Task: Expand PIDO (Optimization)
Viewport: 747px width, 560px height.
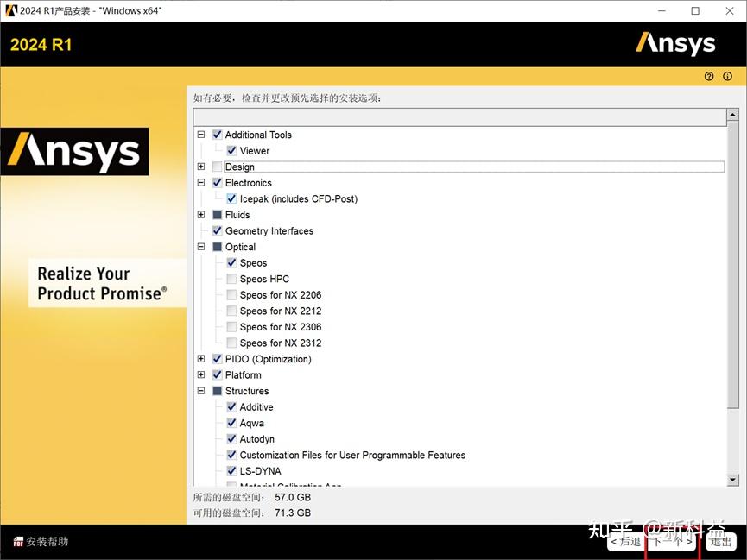Action: (x=202, y=359)
